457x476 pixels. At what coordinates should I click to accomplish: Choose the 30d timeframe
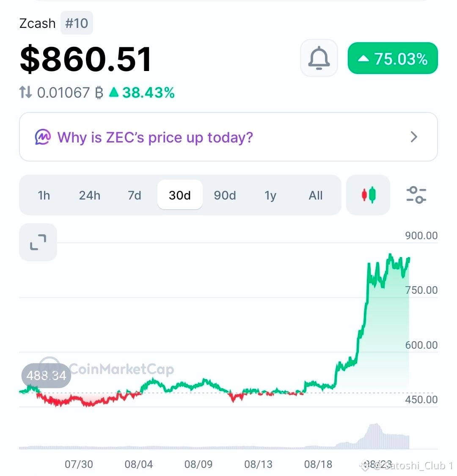tap(180, 195)
